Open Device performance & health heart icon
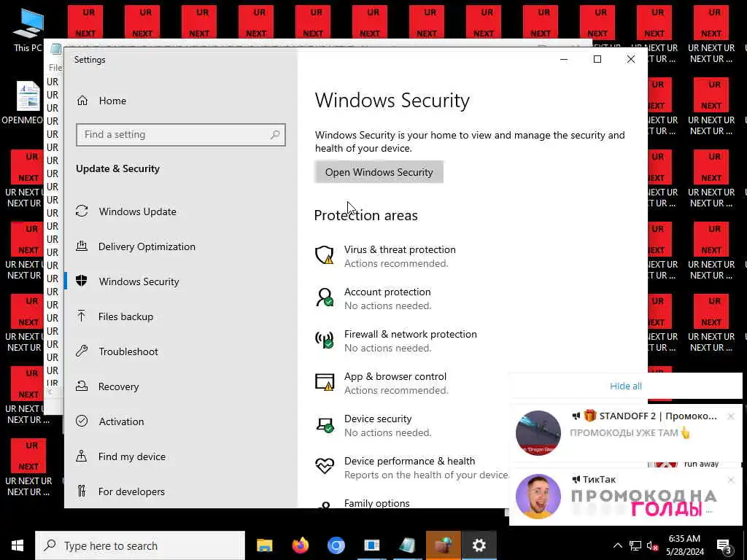 pyautogui.click(x=325, y=466)
